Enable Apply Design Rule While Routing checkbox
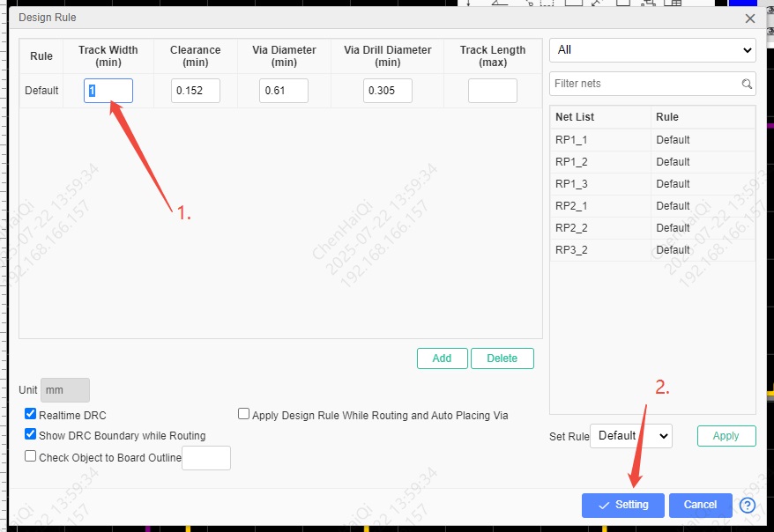The height and width of the screenshot is (532, 774). click(244, 414)
